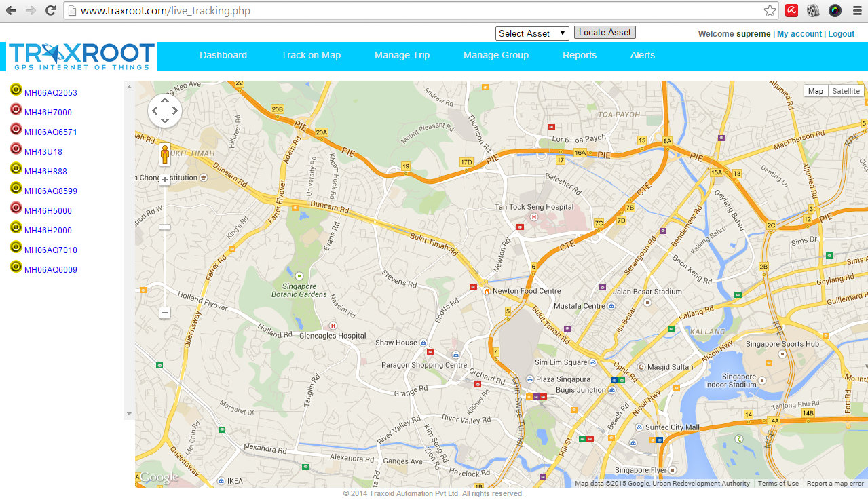The width and height of the screenshot is (868, 500).
Task: Click the Street View pegman icon
Action: [x=165, y=155]
